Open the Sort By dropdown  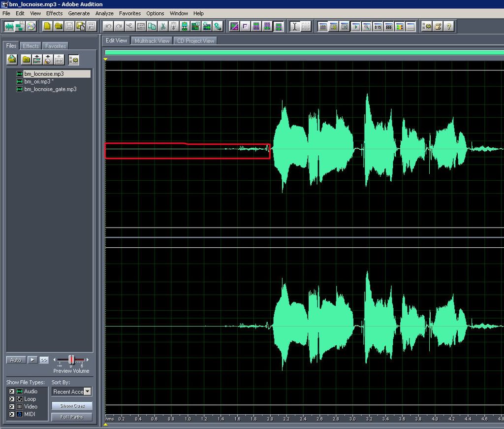(x=88, y=392)
